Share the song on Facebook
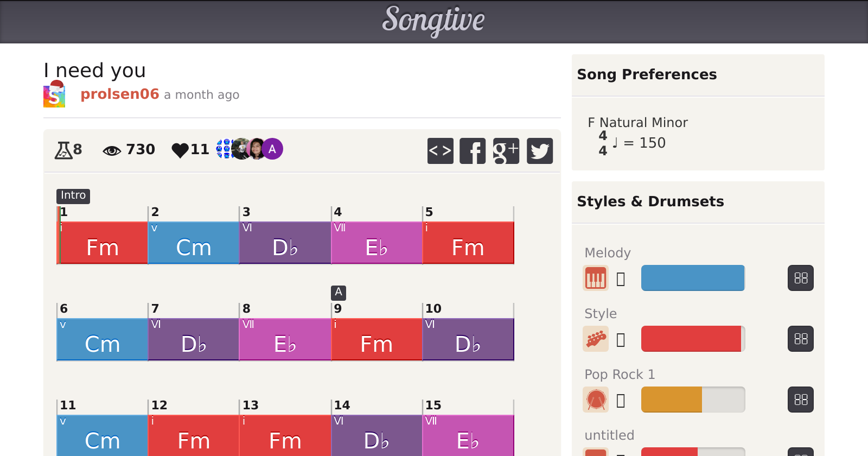Image resolution: width=868 pixels, height=456 pixels. coord(473,151)
